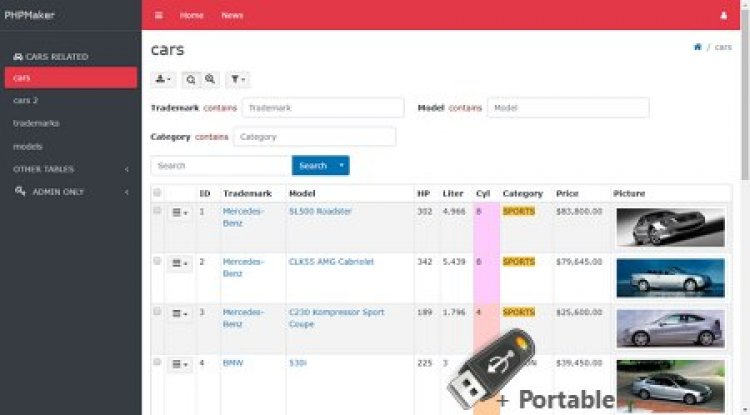The height and width of the screenshot is (415, 750).
Task: Sort table by Liter column header
Action: click(453, 194)
